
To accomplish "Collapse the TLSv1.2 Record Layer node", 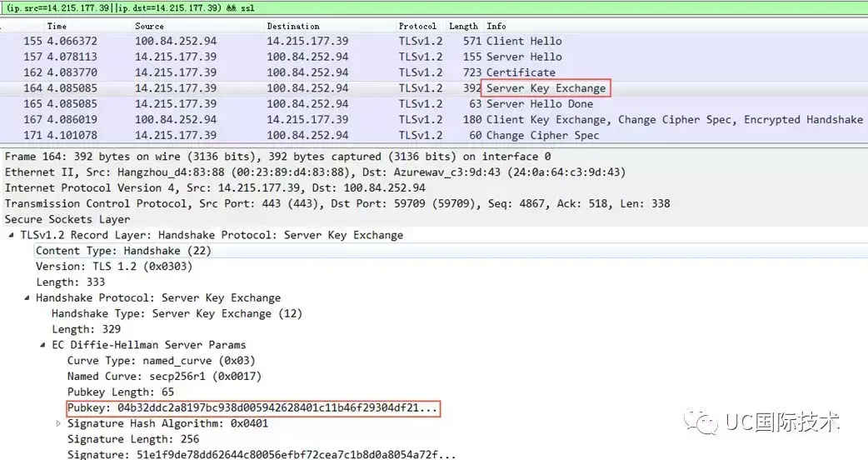I will (x=12, y=235).
